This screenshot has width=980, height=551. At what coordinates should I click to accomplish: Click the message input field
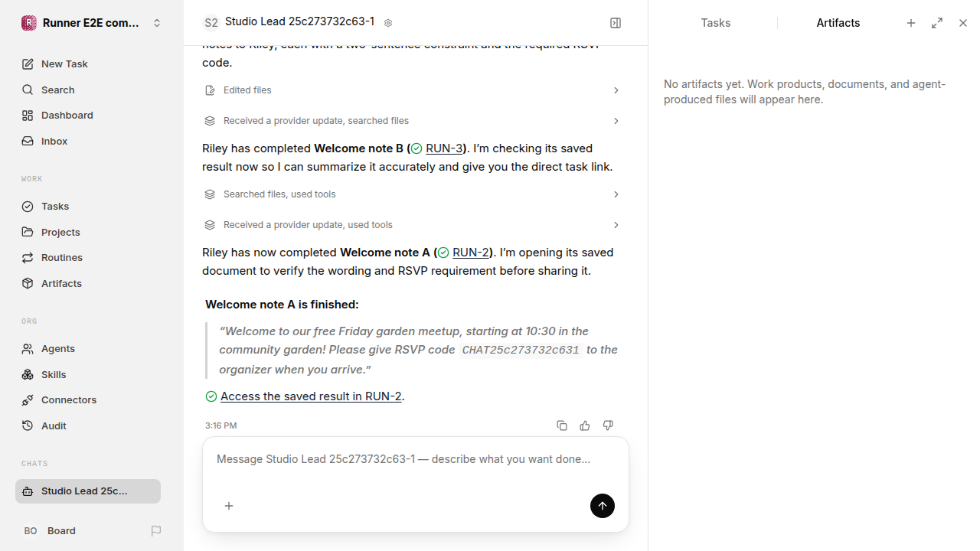click(416, 459)
